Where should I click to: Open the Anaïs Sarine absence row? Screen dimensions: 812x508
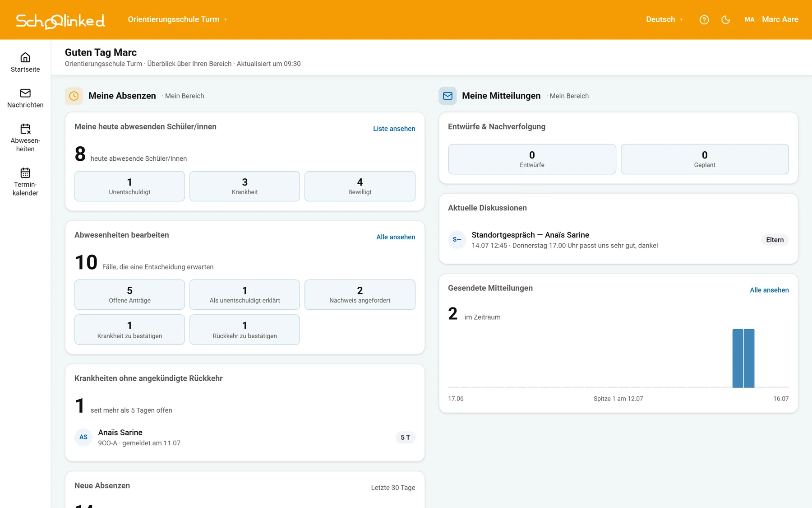[245, 437]
